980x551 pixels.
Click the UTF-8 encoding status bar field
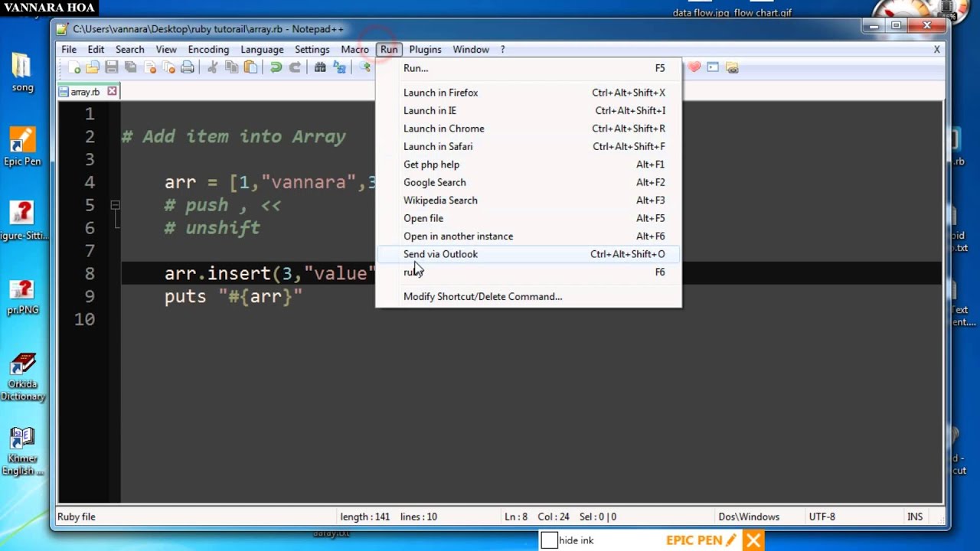[822, 517]
